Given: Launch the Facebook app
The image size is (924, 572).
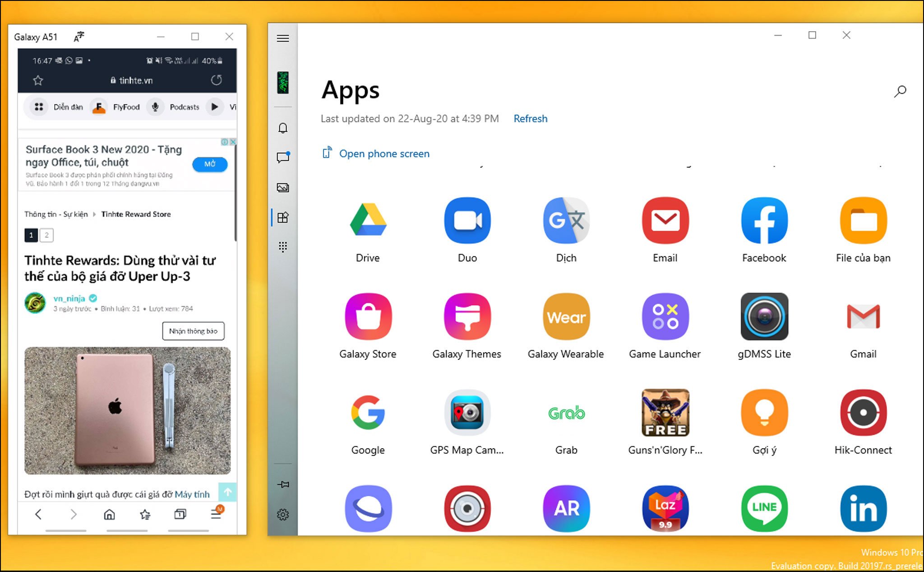Looking at the screenshot, I should click(x=764, y=220).
